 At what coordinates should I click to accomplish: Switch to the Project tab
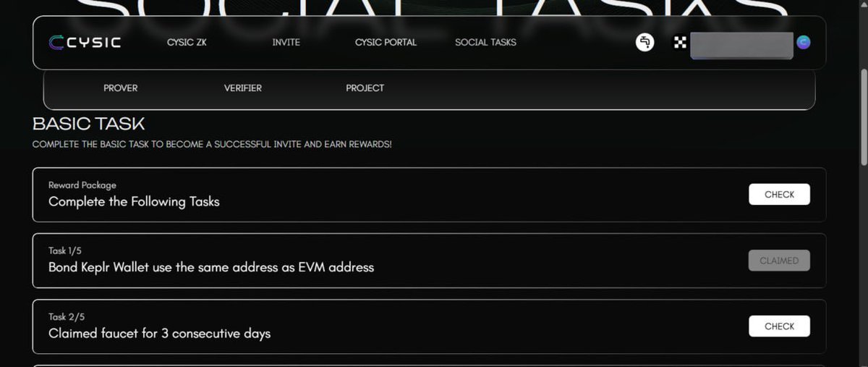coord(365,88)
